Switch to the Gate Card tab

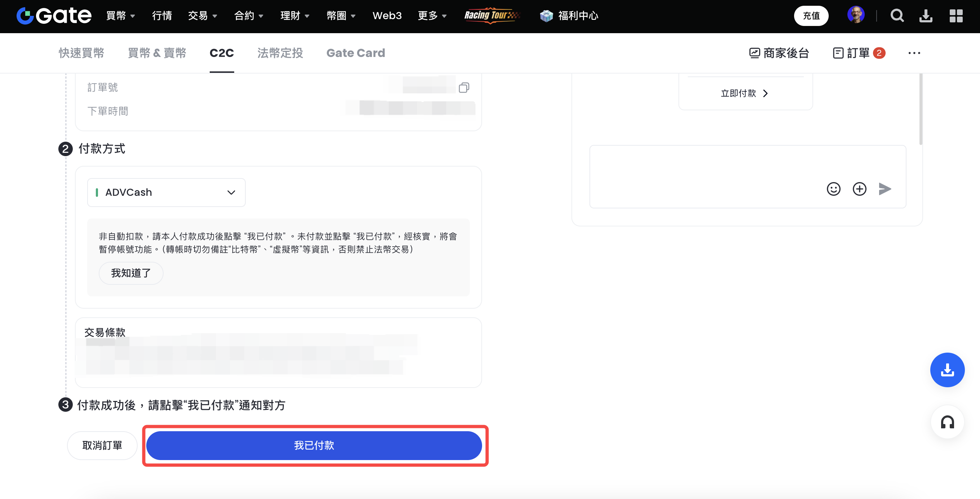coord(355,53)
